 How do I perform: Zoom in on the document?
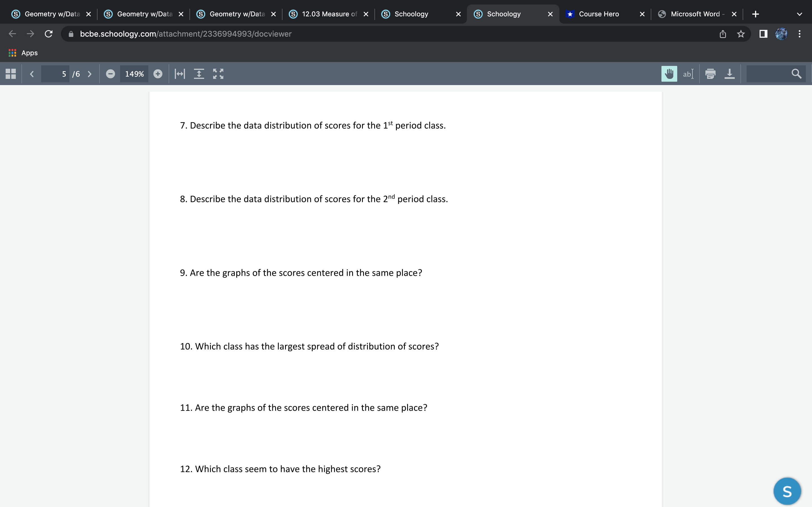(x=158, y=74)
